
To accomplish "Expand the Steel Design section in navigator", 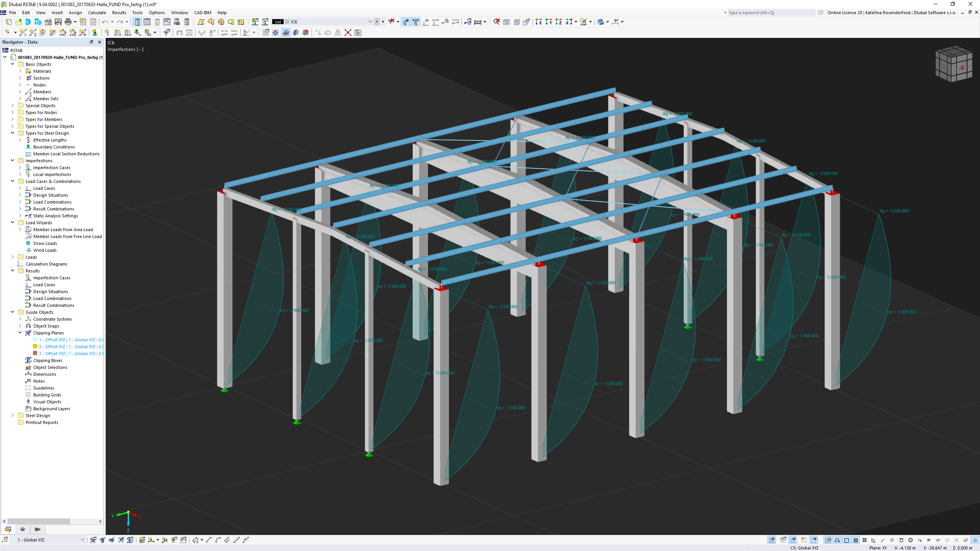I will (x=13, y=415).
